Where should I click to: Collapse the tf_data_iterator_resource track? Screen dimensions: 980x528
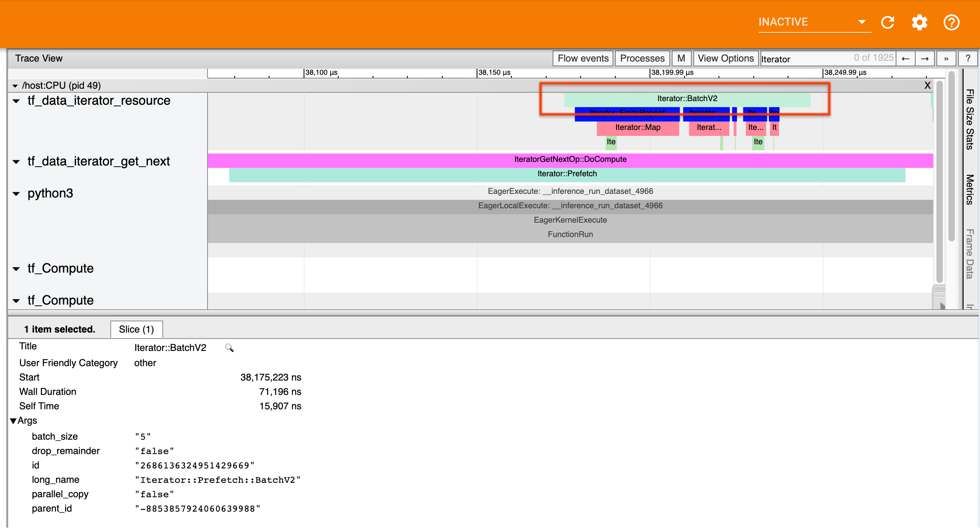16,101
